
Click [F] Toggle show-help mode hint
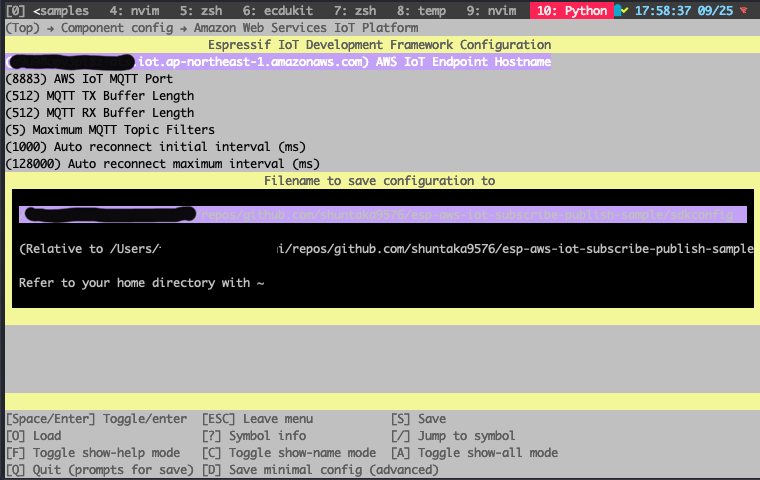coord(93,452)
